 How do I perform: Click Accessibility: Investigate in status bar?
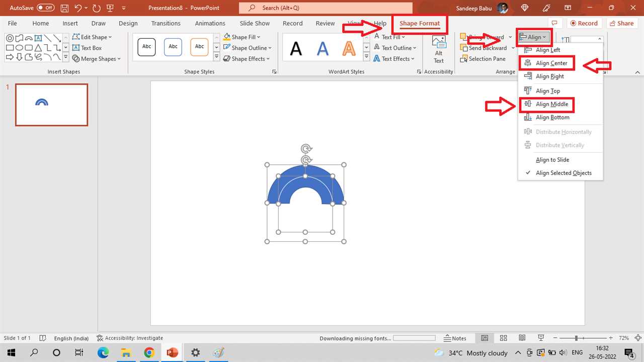pos(130,338)
